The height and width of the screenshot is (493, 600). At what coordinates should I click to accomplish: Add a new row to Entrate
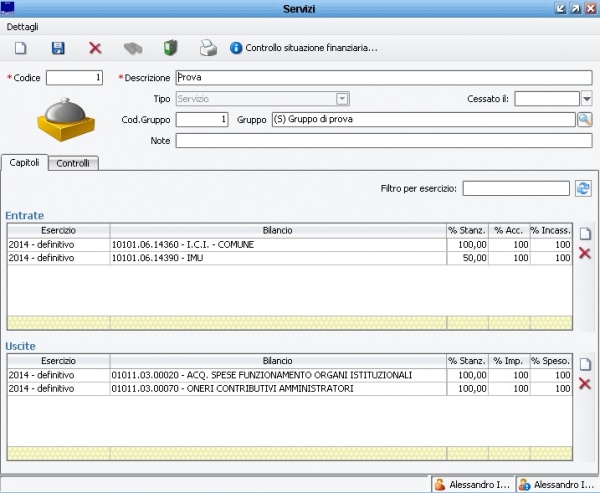click(x=585, y=234)
